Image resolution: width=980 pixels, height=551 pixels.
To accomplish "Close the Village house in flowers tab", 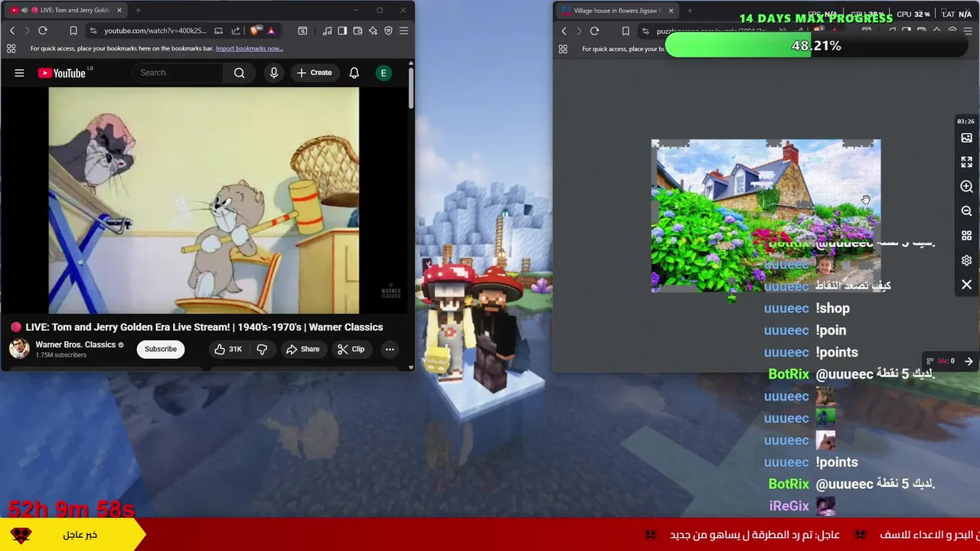I will [x=671, y=11].
